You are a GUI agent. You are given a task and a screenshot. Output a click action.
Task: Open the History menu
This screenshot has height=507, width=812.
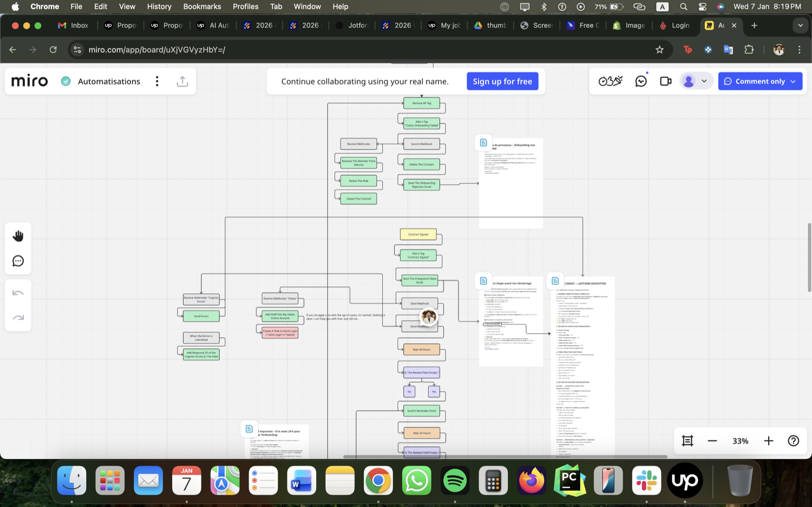[159, 6]
